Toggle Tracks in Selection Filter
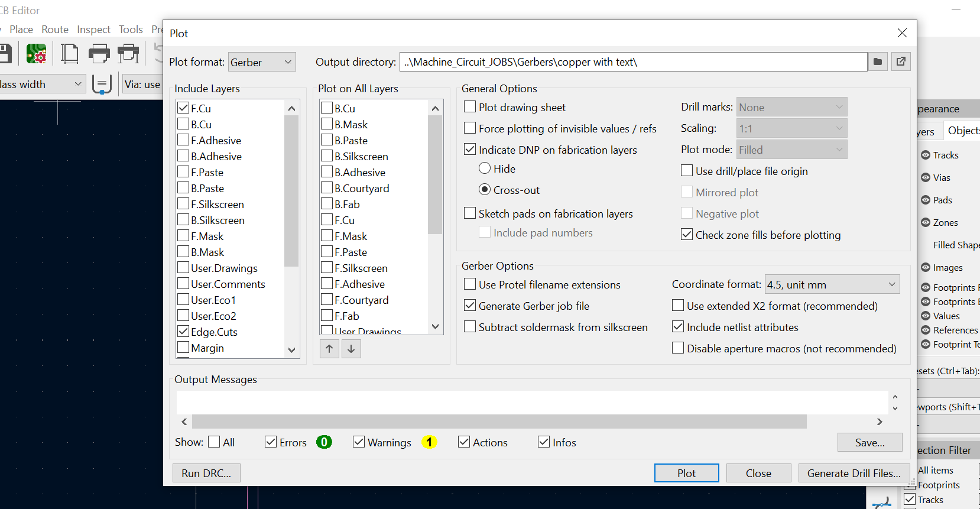The height and width of the screenshot is (509, 980). [910, 500]
